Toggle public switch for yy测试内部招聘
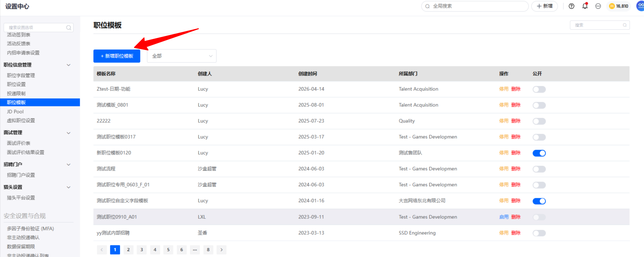 pos(539,233)
